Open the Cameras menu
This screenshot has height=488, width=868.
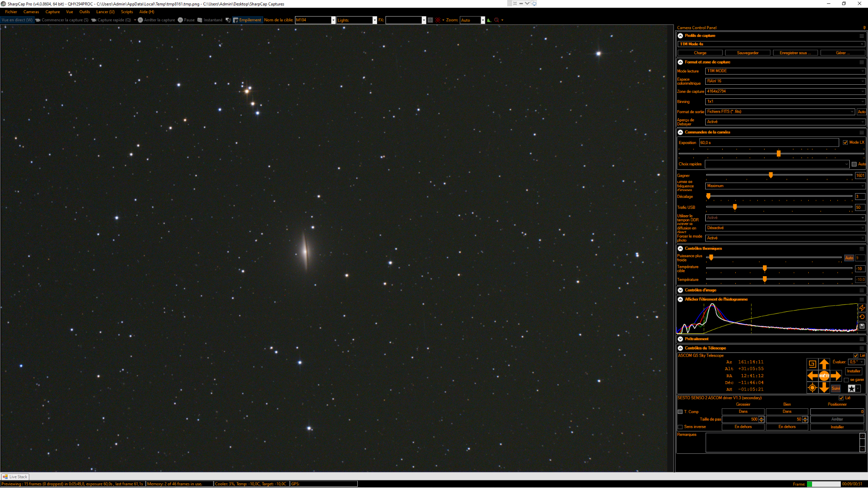click(31, 12)
